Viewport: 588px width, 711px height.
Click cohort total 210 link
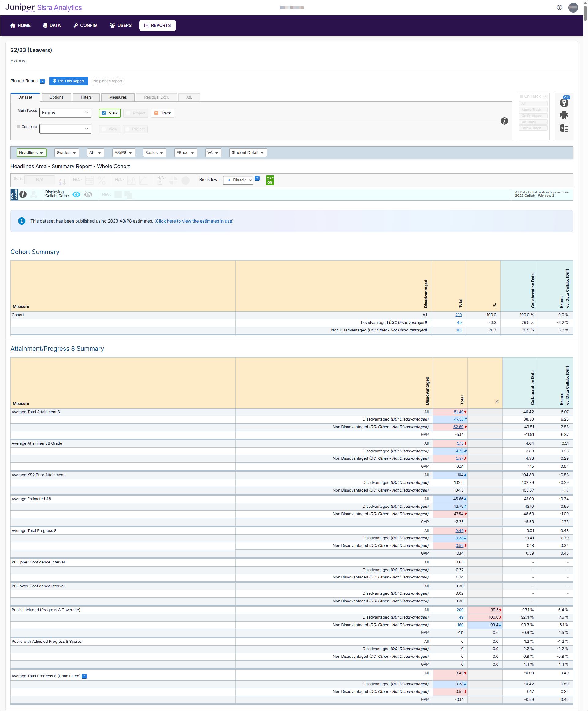458,315
